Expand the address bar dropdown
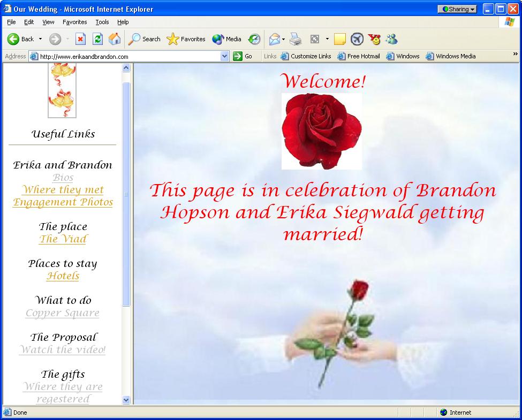Screen dimensions: 522x420 tap(225, 56)
